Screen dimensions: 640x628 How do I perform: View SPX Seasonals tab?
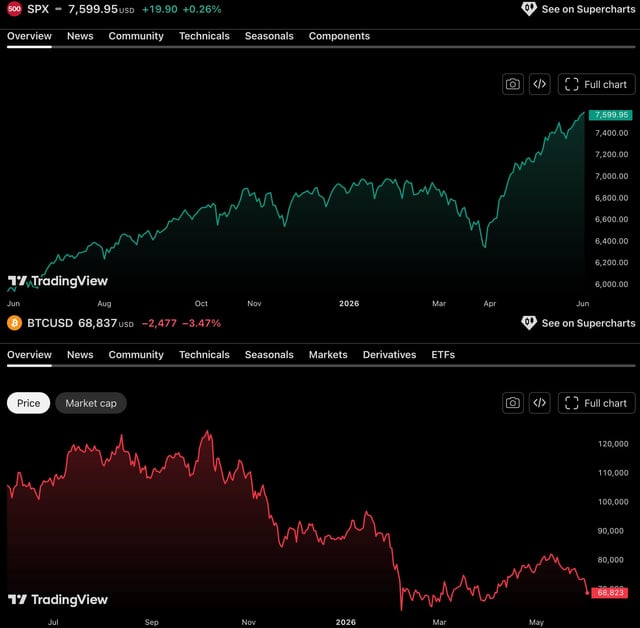pos(269,36)
